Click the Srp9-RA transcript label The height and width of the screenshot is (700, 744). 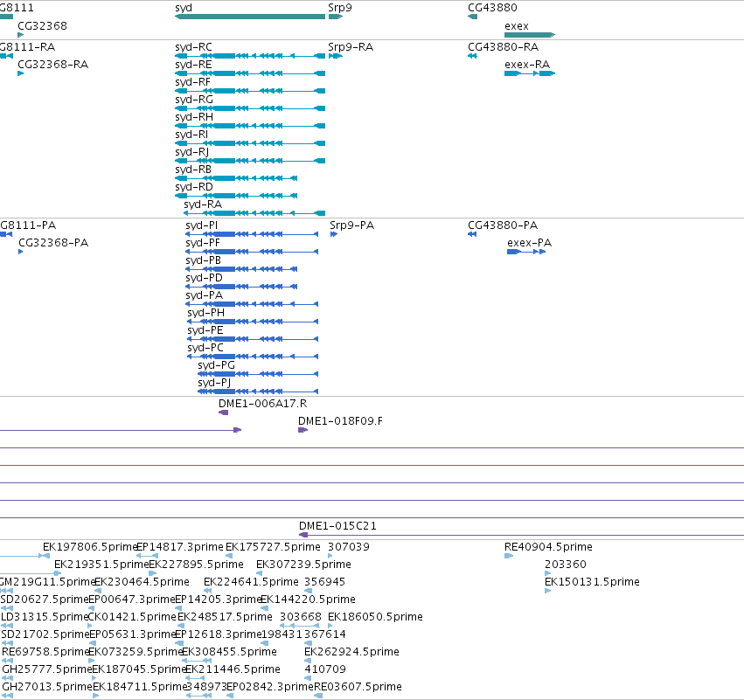point(351,47)
